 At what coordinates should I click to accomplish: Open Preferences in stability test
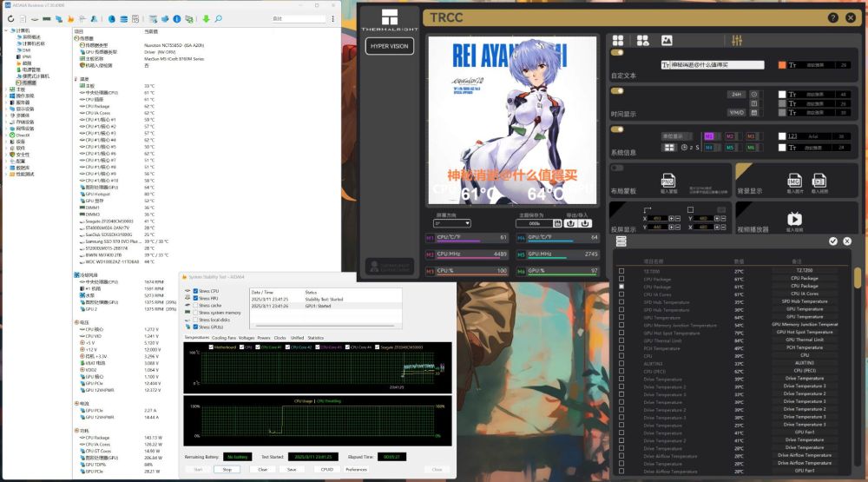[356, 469]
